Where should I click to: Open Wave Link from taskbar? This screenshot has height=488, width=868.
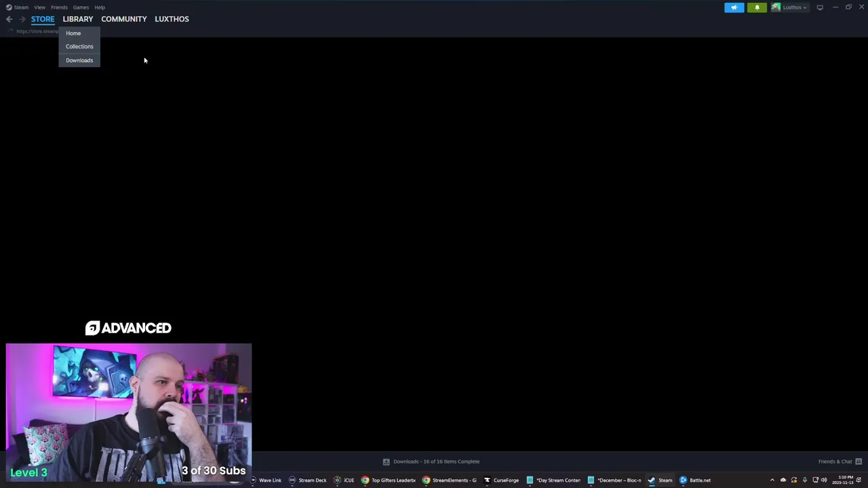265,481
